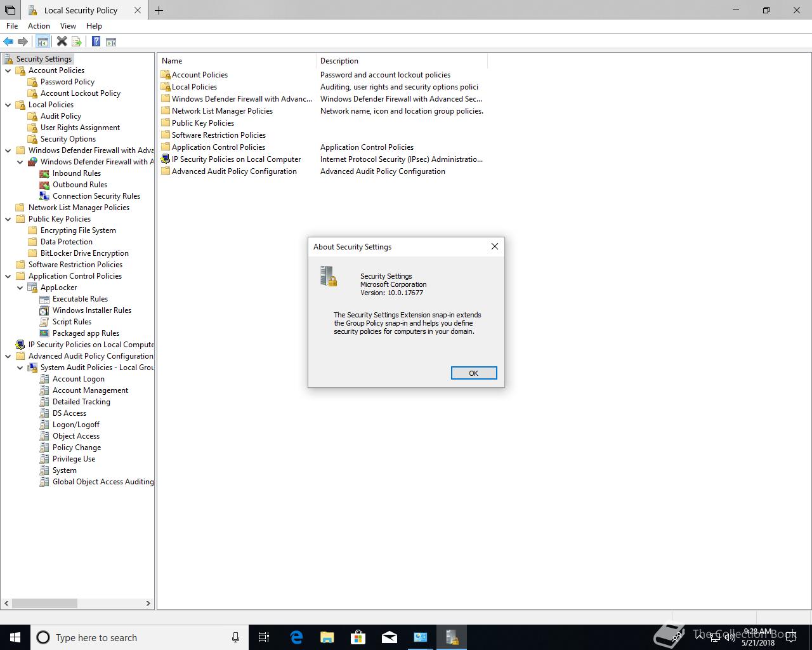Click IP Security Policies tree node icon
The image size is (812, 650).
click(x=20, y=345)
